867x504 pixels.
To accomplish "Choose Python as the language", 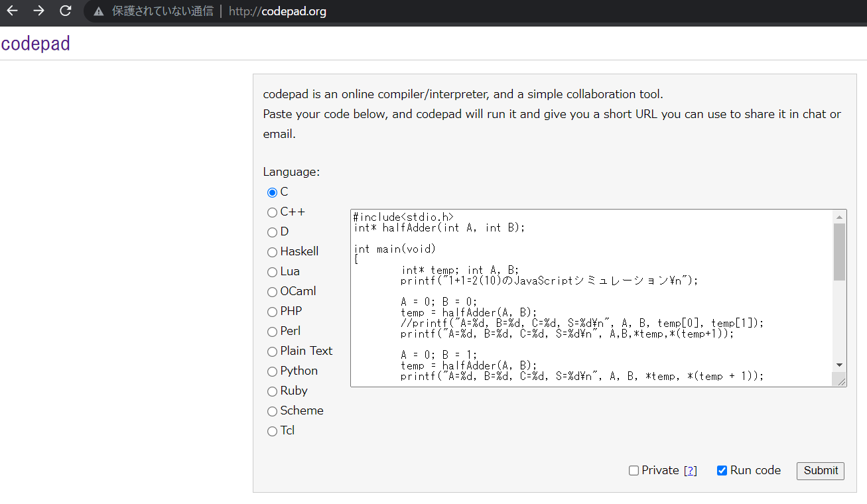I will click(272, 371).
